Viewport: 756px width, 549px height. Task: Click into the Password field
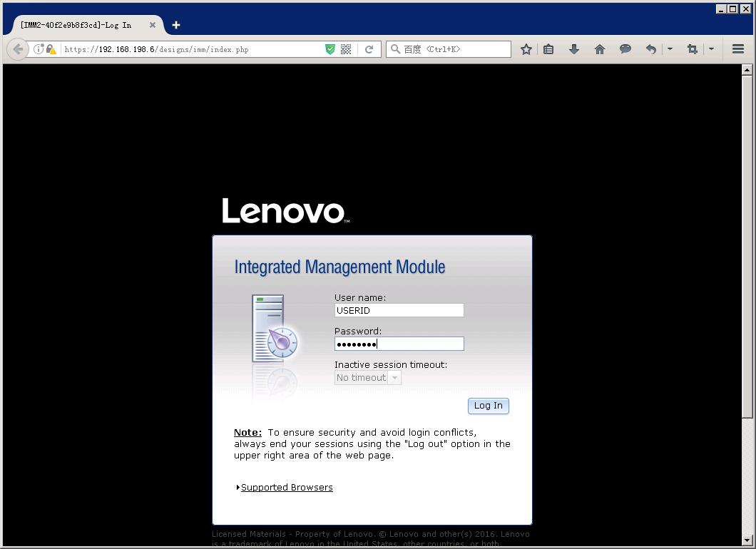coord(399,344)
